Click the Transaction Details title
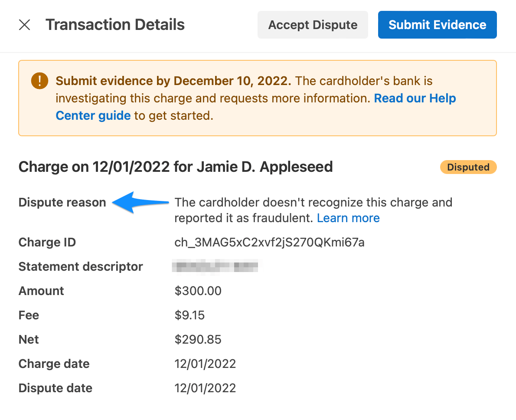Image resolution: width=516 pixels, height=420 pixels. tap(115, 25)
